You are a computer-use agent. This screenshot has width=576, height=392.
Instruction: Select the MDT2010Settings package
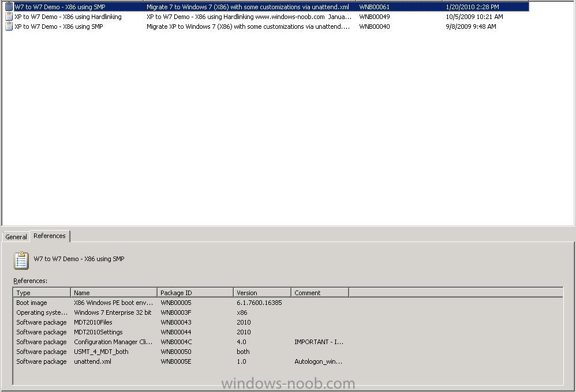[98, 332]
